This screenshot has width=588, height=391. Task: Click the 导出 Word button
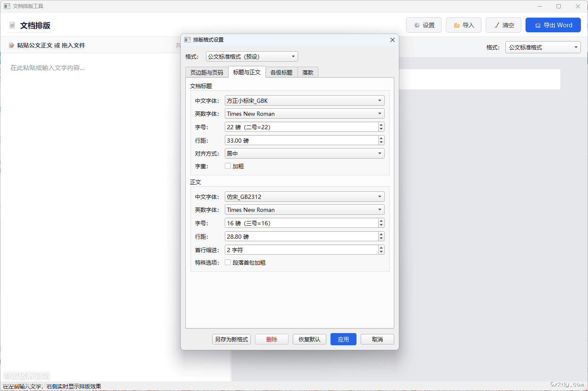(x=553, y=25)
